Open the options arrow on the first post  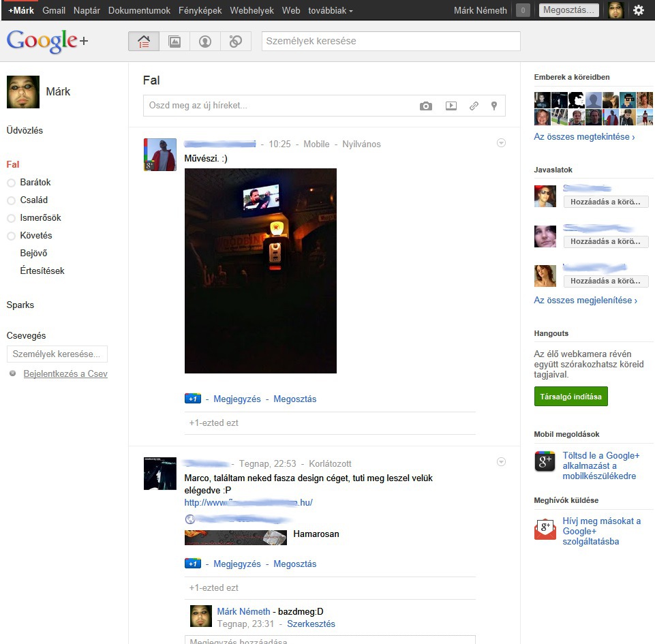tap(501, 142)
